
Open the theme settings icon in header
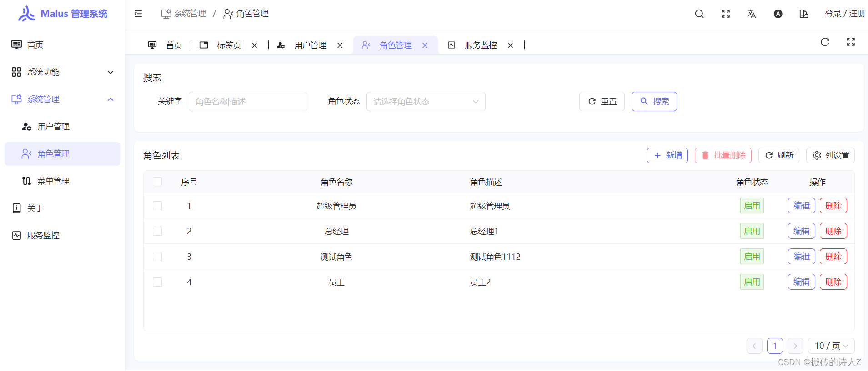pos(804,14)
